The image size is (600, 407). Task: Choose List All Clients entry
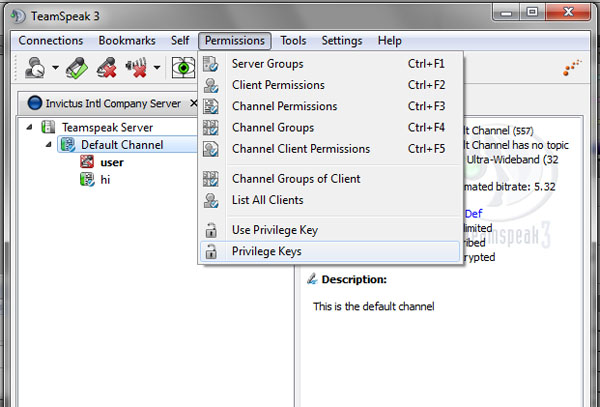(330, 200)
